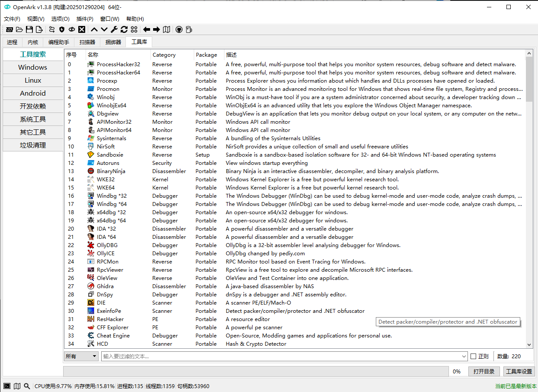
Task: Click the down chevron toolbar icon
Action: click(x=104, y=29)
